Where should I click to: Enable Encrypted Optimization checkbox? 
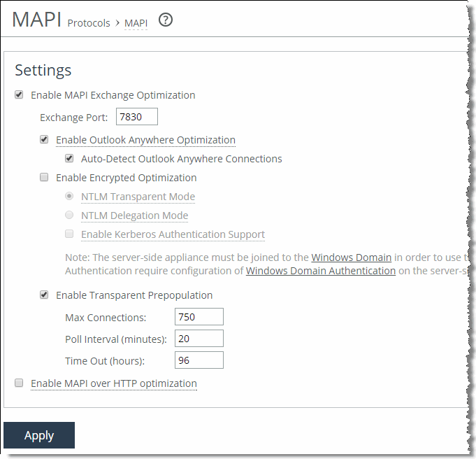[44, 177]
